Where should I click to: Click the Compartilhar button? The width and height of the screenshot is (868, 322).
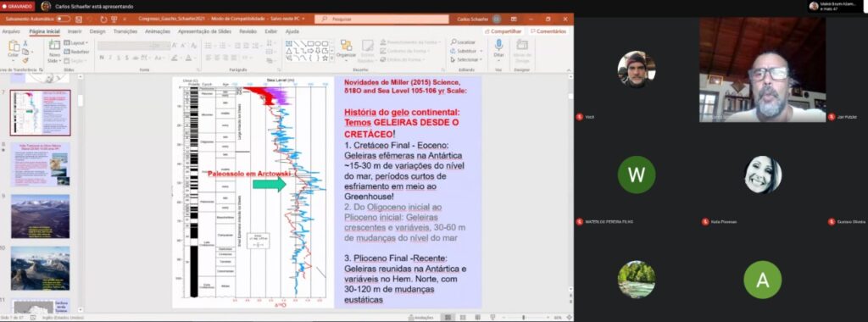point(503,31)
